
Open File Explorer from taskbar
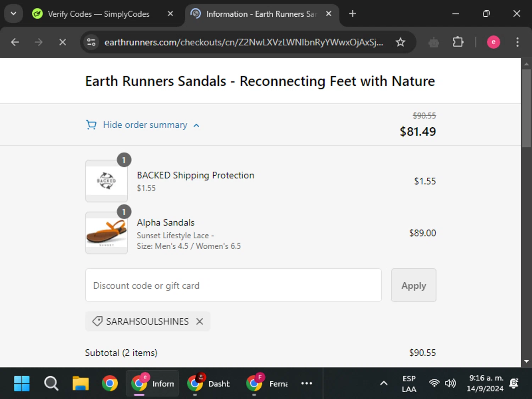point(81,383)
